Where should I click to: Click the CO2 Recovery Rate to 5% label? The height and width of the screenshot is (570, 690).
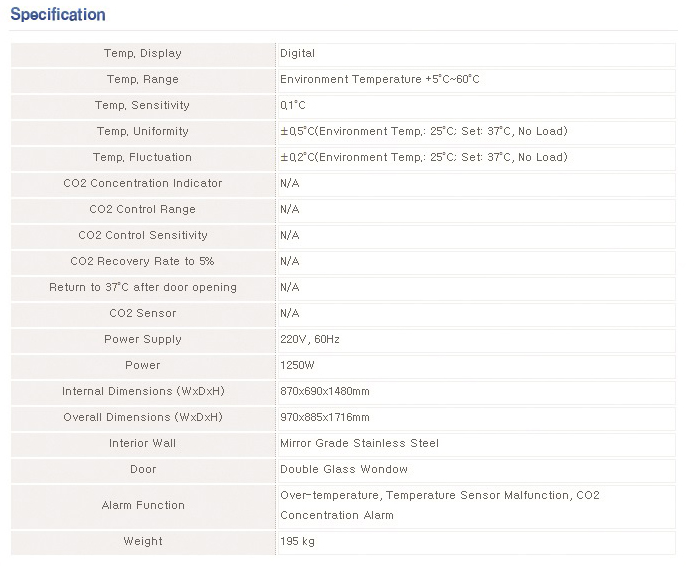[143, 262]
